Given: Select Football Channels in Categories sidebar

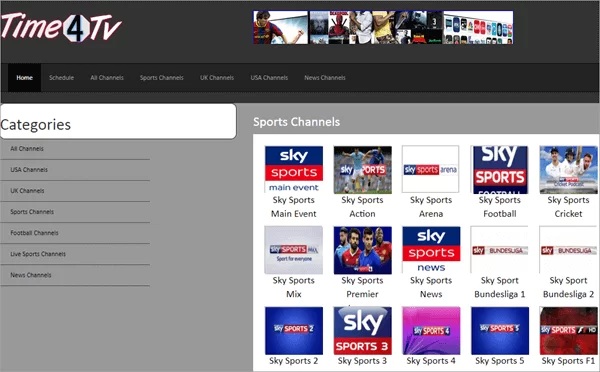Looking at the screenshot, I should [34, 233].
